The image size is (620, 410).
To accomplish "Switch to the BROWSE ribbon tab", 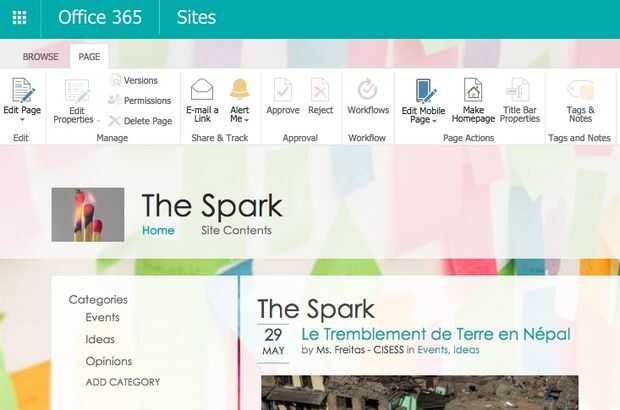I will [40, 57].
